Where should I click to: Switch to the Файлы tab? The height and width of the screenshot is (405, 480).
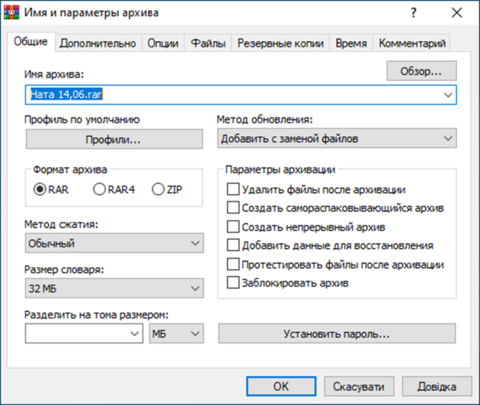pos(208,43)
